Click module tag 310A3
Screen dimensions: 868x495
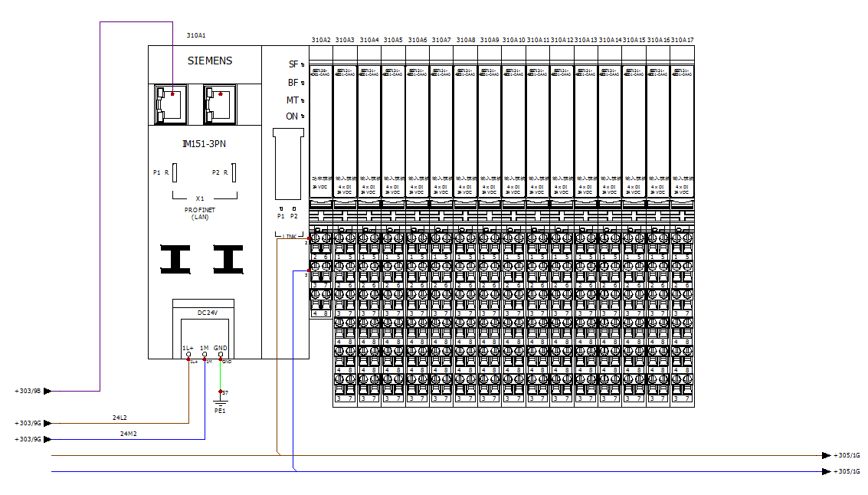(x=345, y=40)
